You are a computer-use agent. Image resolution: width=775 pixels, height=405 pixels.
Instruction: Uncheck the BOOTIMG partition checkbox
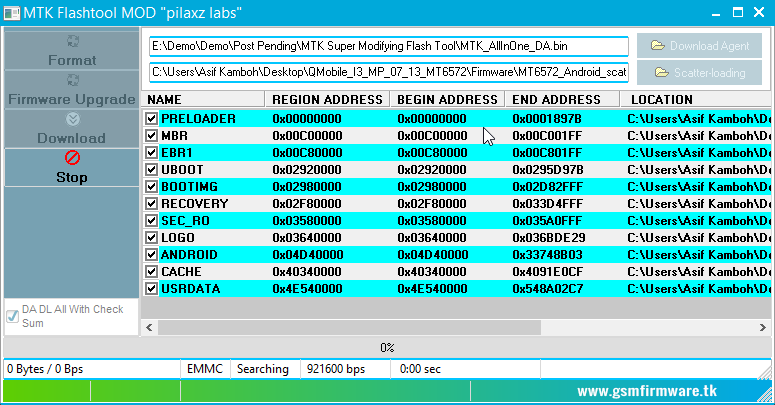(151, 186)
